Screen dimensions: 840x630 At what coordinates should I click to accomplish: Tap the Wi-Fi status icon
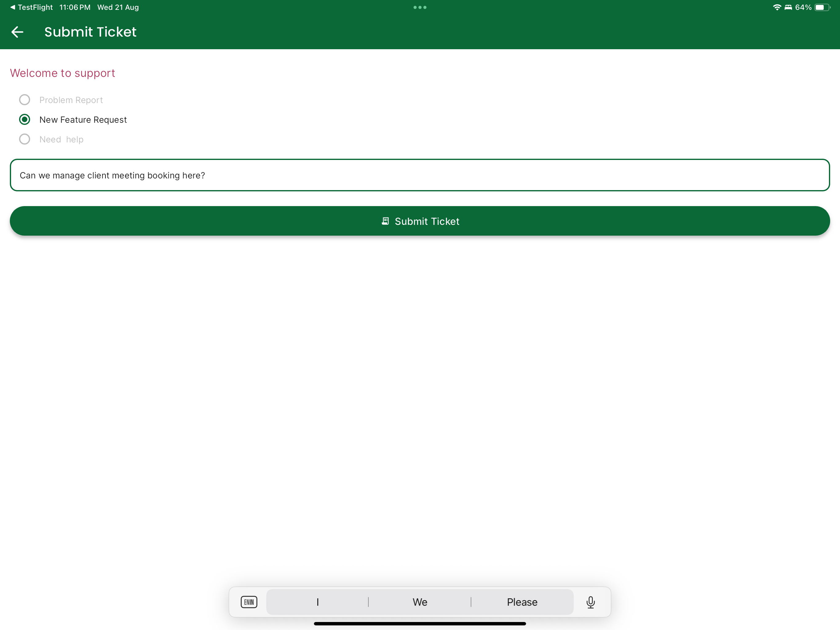pos(777,7)
